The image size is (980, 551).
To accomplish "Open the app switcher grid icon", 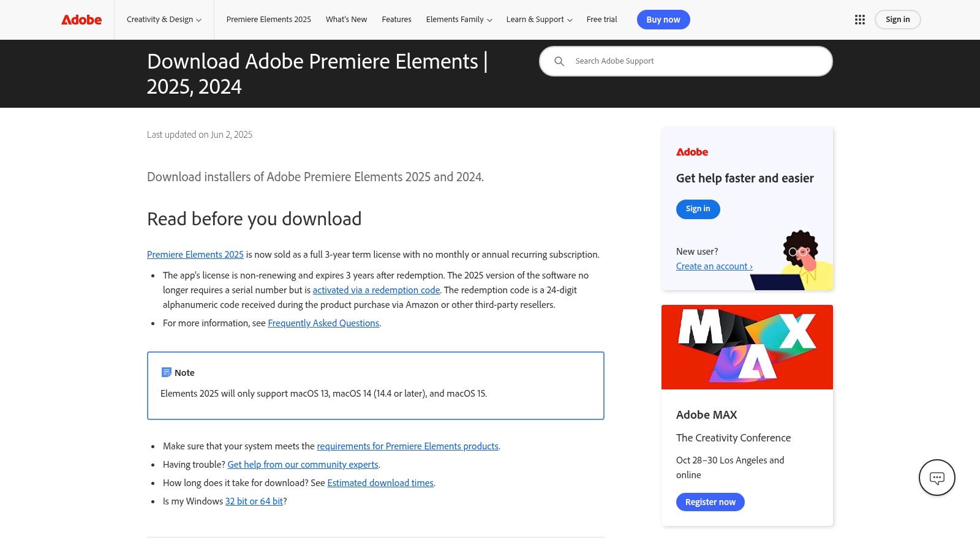I will [860, 20].
